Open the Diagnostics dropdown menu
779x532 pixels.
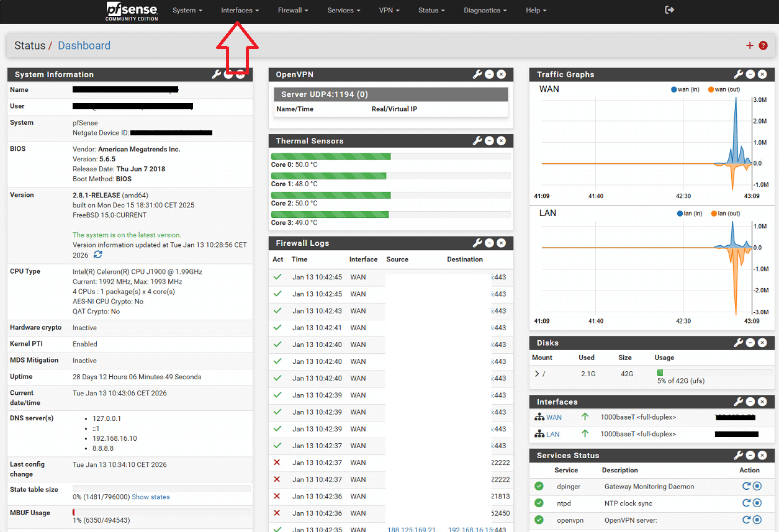pyautogui.click(x=485, y=11)
